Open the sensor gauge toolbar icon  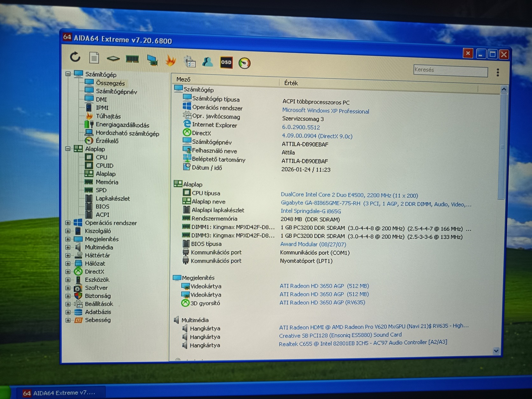click(244, 63)
